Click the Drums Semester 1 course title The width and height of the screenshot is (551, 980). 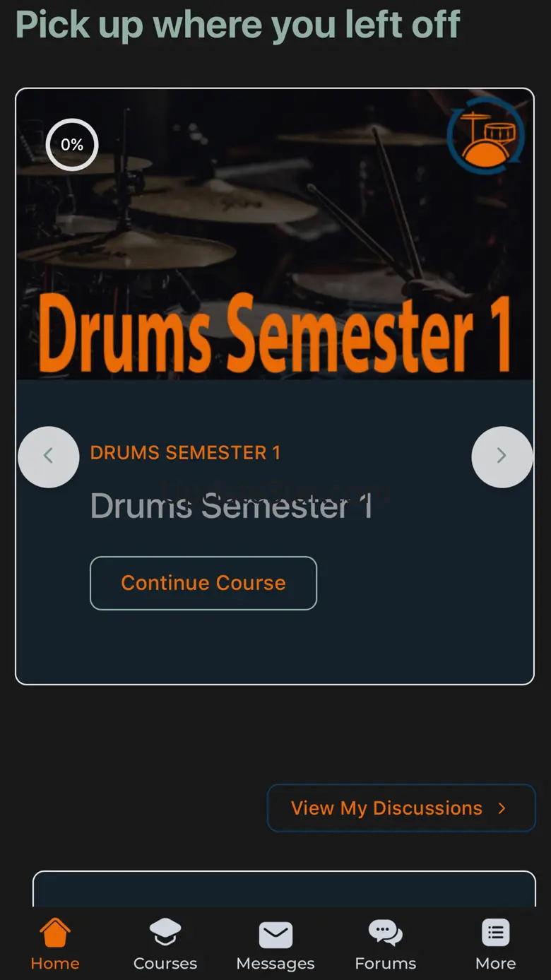(x=232, y=506)
